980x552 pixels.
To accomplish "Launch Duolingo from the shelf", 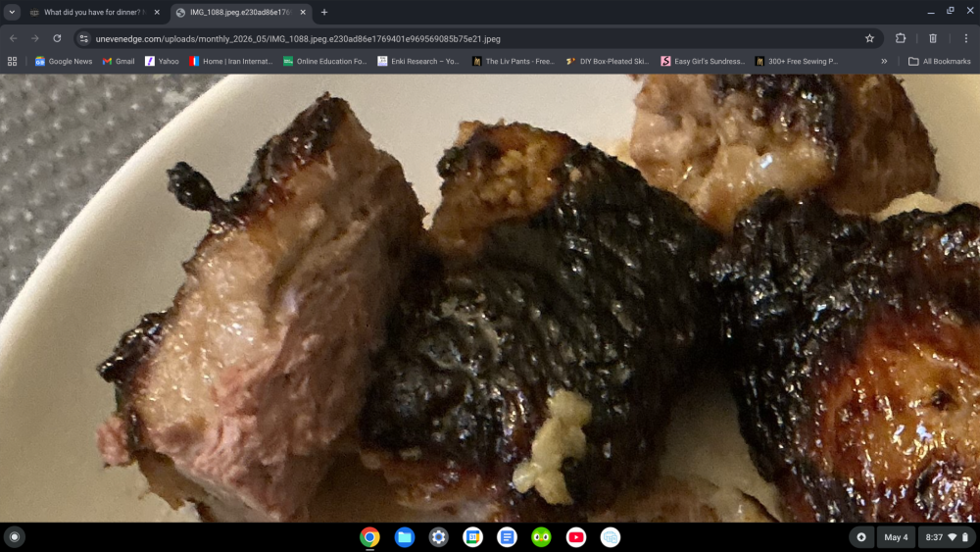I will (541, 537).
